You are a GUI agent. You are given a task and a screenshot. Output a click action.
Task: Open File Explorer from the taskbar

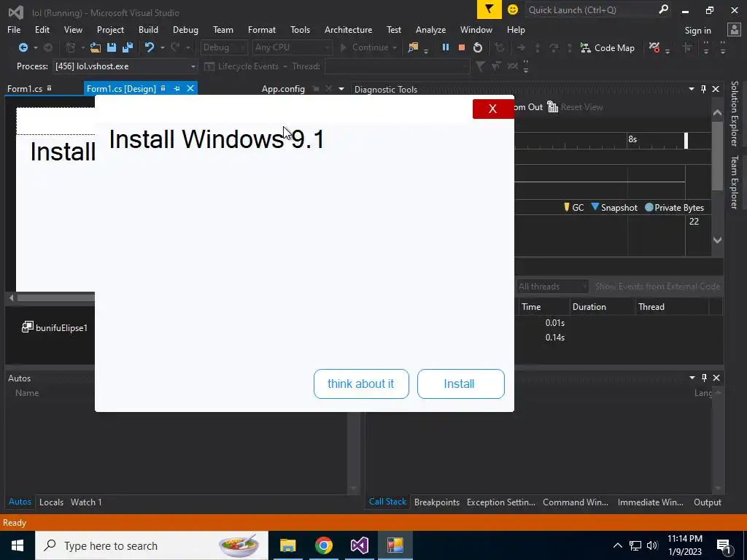[x=287, y=545]
